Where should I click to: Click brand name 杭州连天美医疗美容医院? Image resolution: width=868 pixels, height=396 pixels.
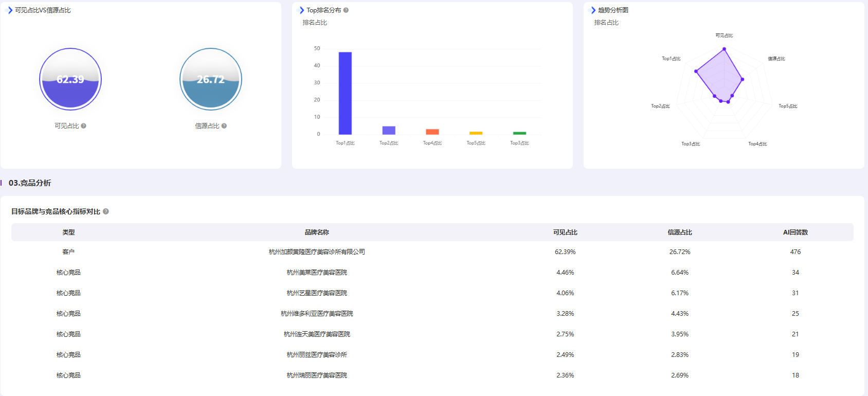(317, 334)
